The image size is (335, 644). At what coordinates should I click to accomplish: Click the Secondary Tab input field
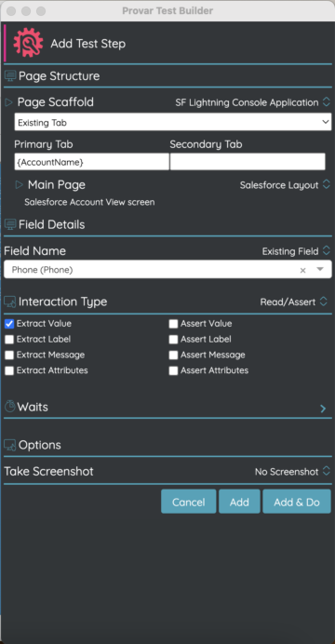click(248, 162)
